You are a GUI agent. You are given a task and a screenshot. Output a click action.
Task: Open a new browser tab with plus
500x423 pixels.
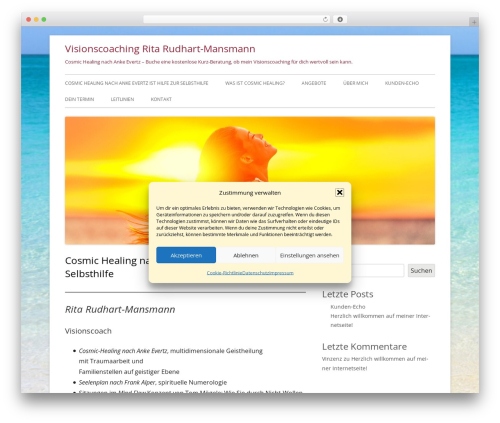pos(474,22)
